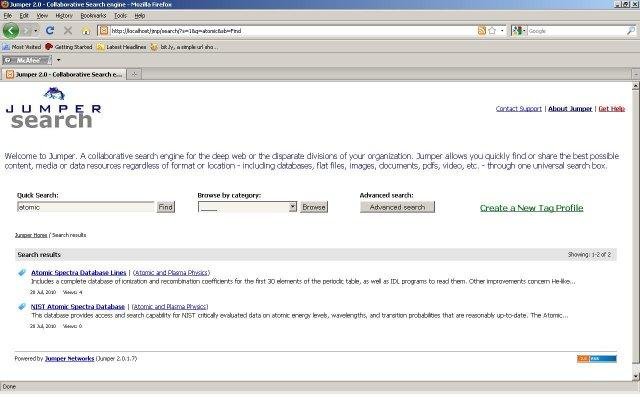This screenshot has height=397, width=640.
Task: Open the Most Visited bookmark folder
Action: (x=22, y=47)
